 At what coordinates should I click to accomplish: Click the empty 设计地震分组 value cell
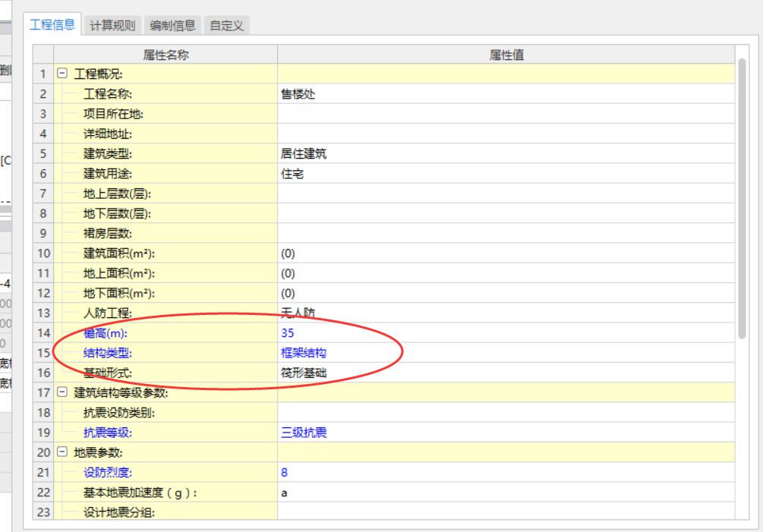[506, 512]
